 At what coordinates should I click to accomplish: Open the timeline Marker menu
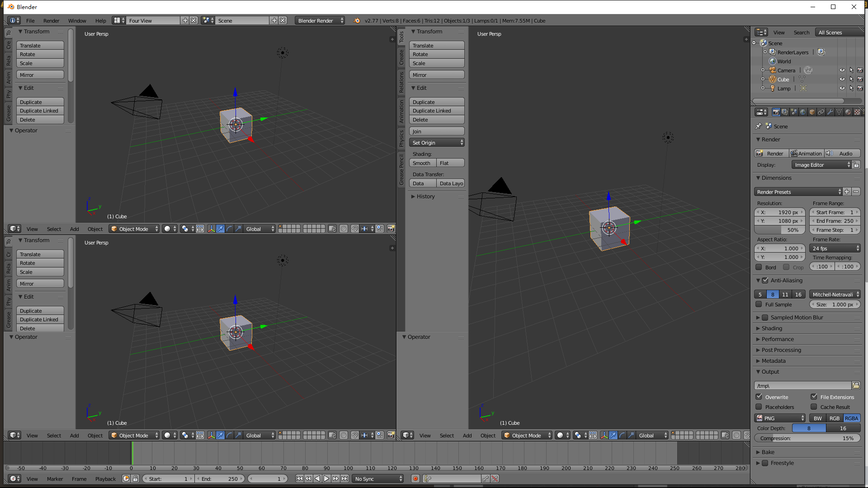[55, 479]
